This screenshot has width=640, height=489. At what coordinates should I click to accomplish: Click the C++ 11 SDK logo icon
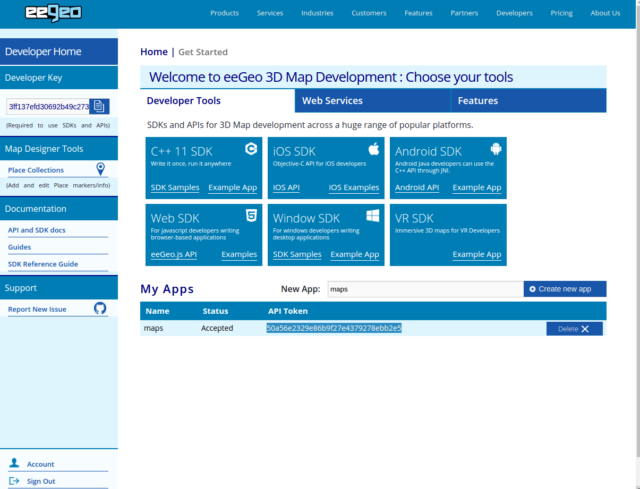coord(251,149)
